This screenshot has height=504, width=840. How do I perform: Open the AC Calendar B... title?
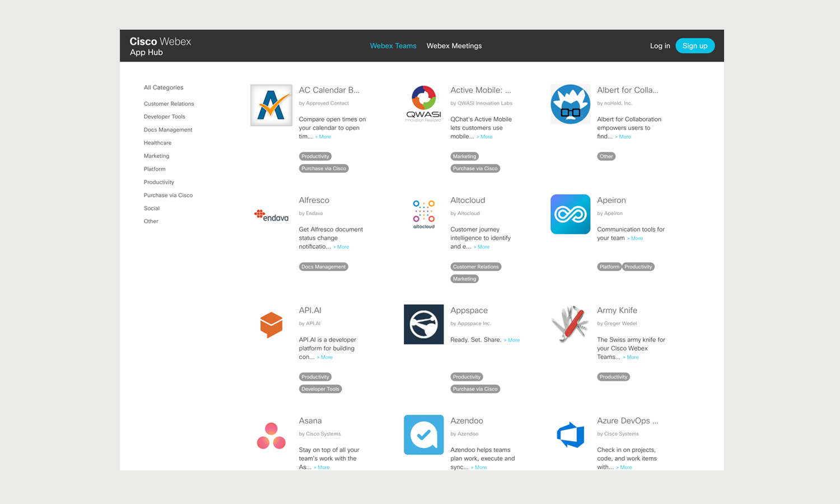pos(329,90)
